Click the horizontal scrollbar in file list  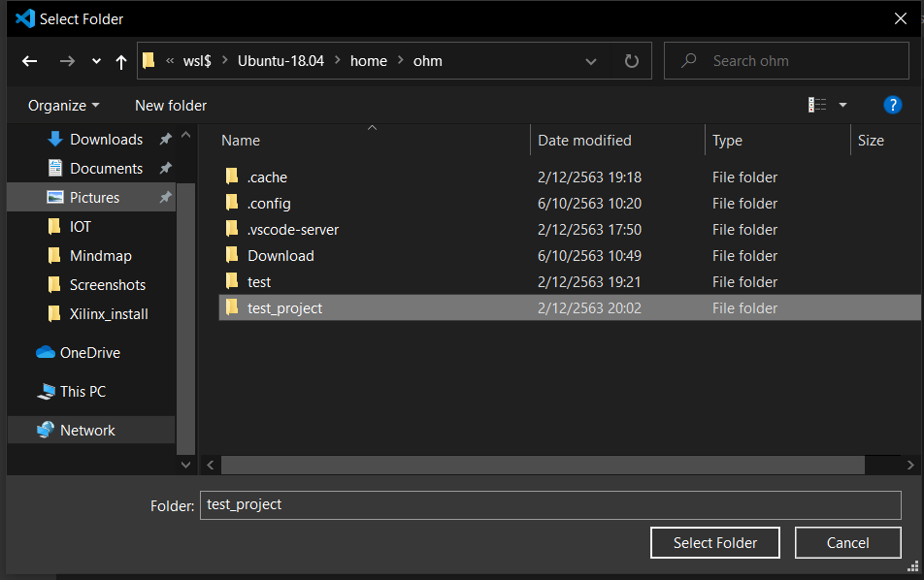pyautogui.click(x=544, y=466)
